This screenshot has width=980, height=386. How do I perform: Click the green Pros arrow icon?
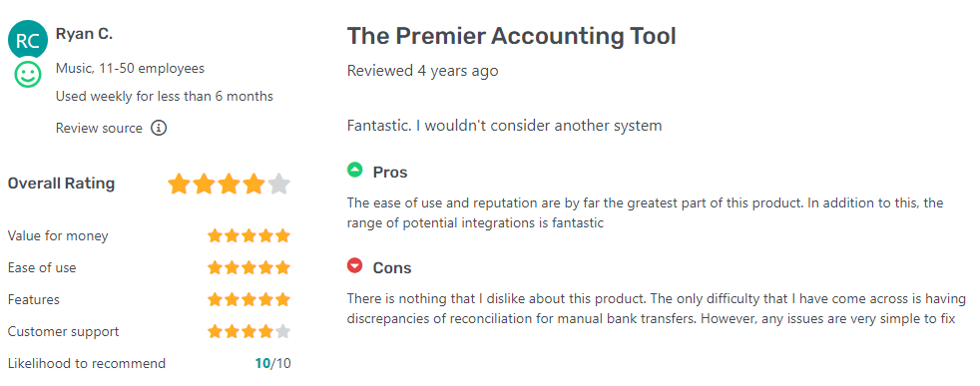click(x=354, y=170)
